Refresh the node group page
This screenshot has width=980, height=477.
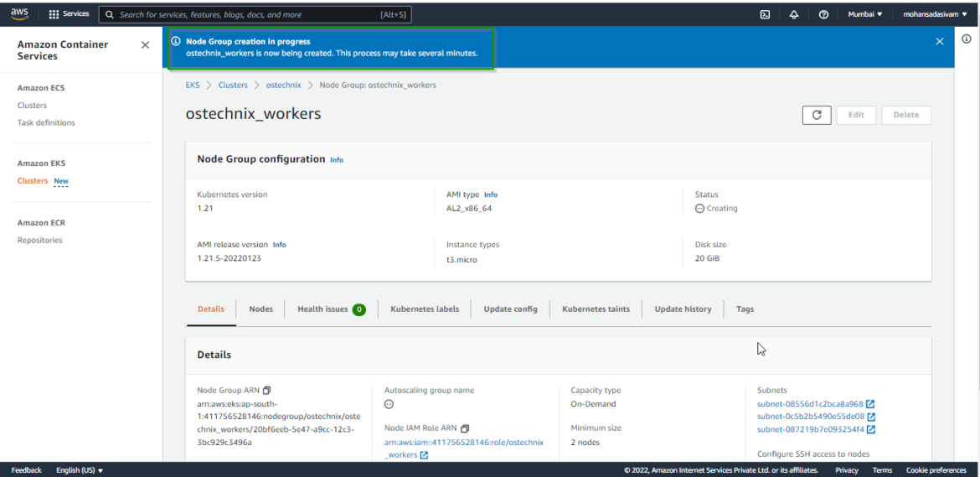[x=817, y=115]
